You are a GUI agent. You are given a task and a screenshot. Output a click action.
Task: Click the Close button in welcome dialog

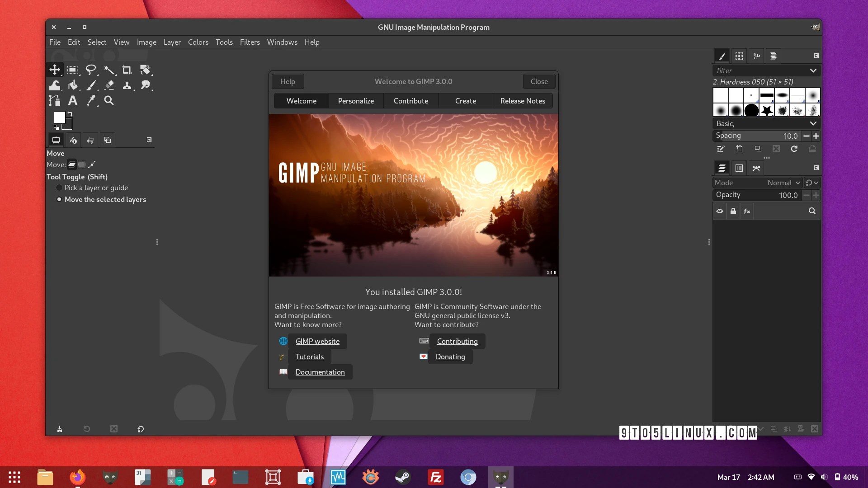click(539, 81)
